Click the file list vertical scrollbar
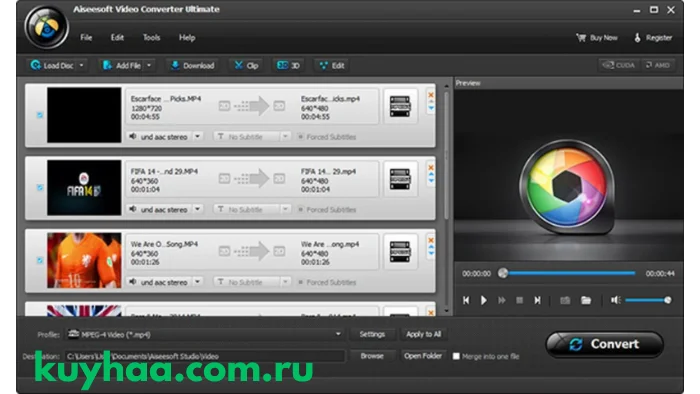Image resolution: width=700 pixels, height=394 pixels. [x=446, y=154]
